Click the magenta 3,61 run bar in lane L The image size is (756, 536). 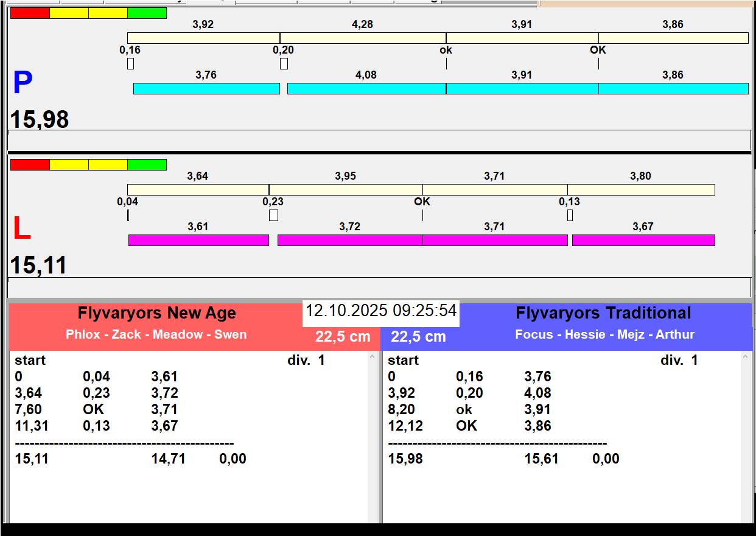(198, 241)
